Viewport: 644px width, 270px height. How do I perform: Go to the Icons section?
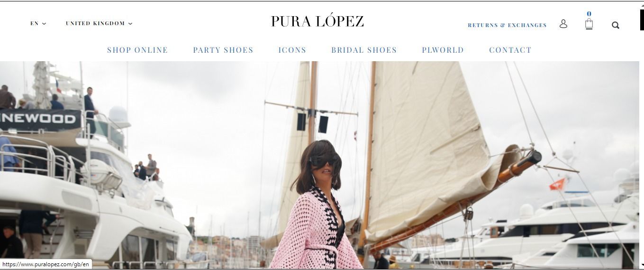[292, 50]
